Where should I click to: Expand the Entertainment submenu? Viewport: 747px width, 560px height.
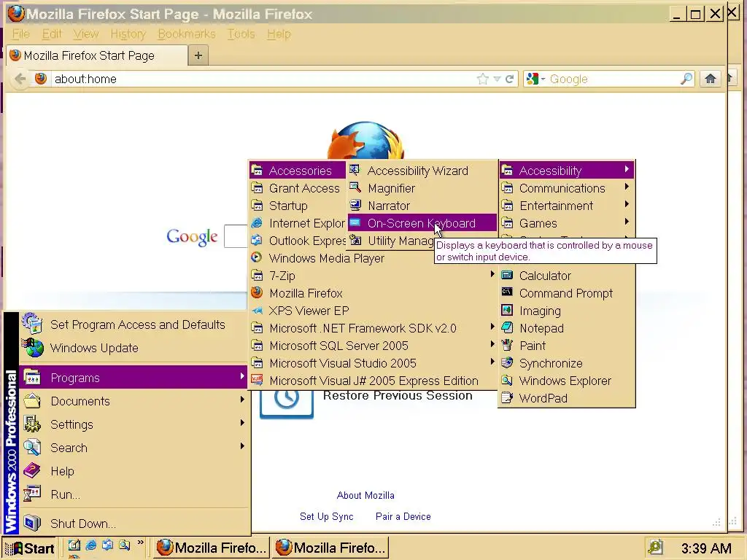pos(566,206)
